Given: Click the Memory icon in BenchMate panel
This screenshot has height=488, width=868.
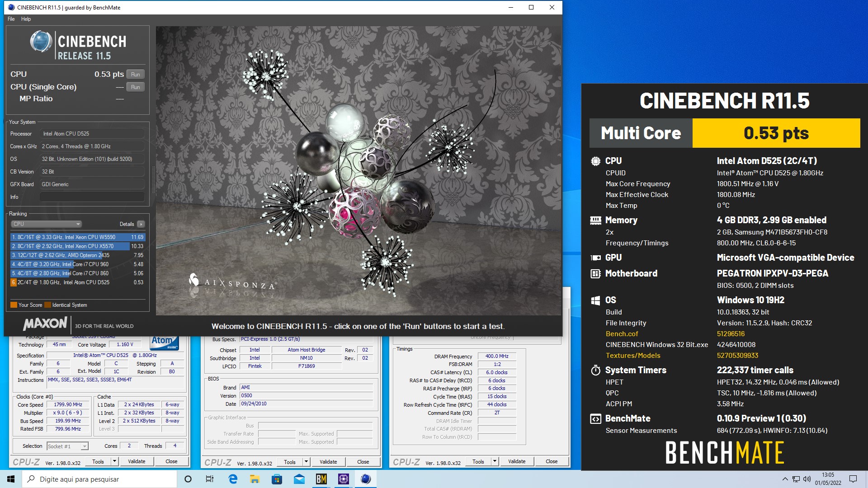Looking at the screenshot, I should (595, 220).
